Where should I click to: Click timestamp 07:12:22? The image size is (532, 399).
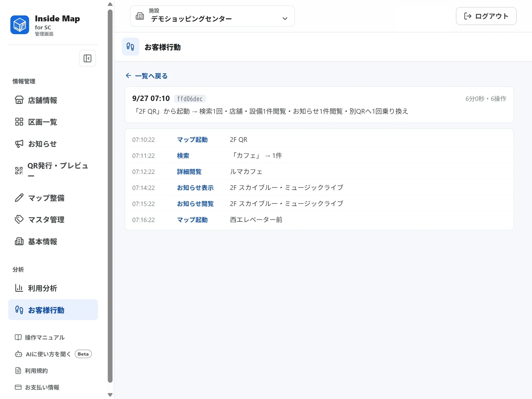[144, 172]
